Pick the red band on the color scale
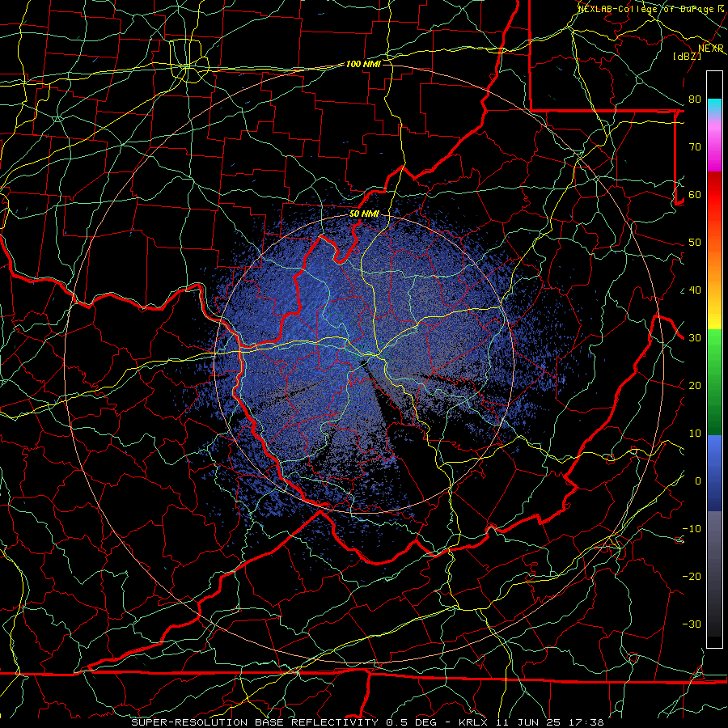 click(714, 195)
